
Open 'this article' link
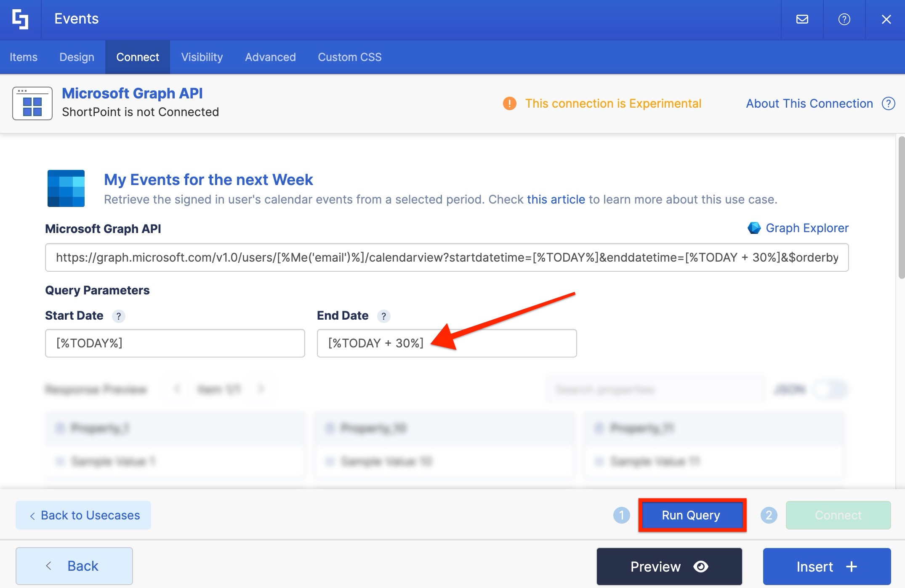[556, 199]
